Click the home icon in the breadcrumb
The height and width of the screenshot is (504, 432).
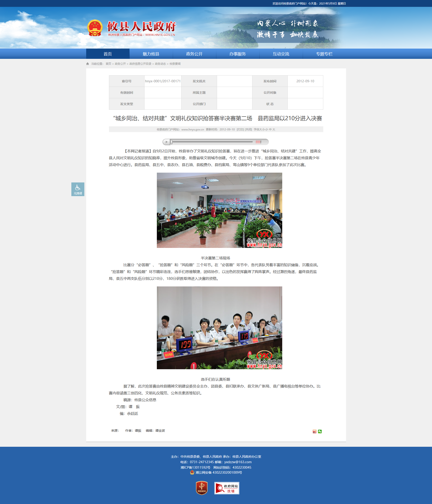(88, 64)
